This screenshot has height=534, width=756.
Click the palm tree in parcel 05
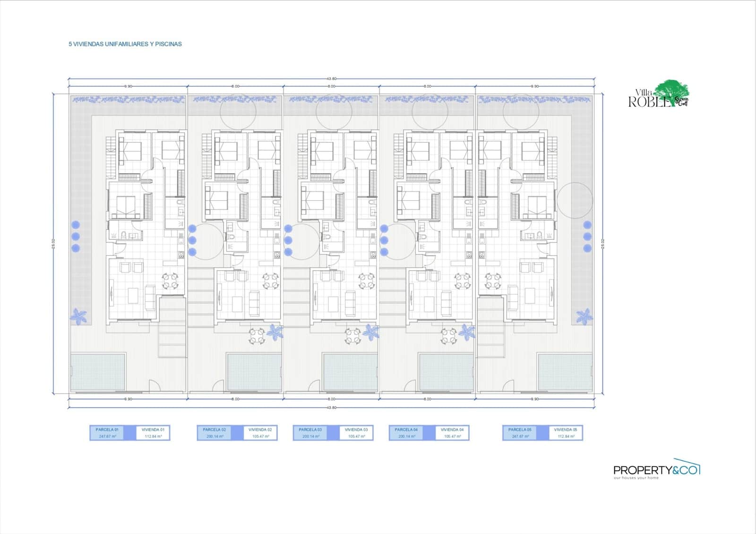584,316
